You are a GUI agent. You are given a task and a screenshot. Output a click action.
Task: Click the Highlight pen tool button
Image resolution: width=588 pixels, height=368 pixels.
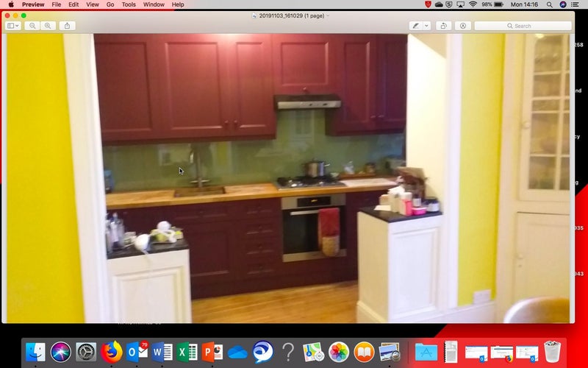(416, 26)
